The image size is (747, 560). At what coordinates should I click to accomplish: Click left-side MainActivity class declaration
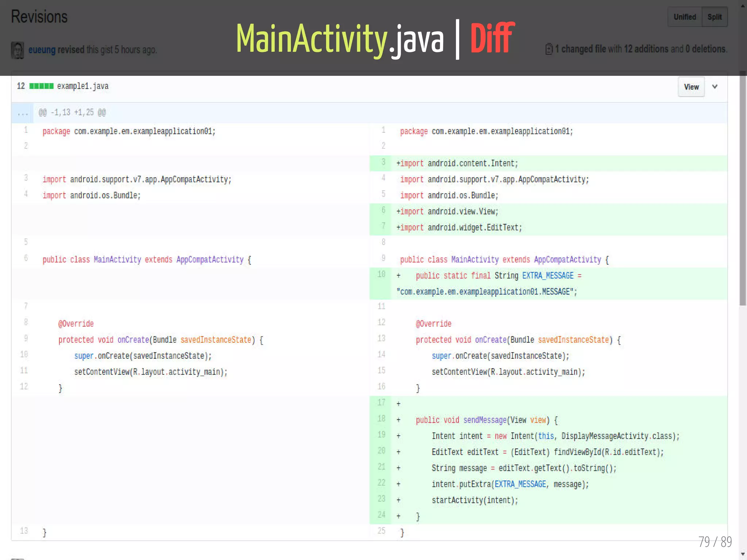coord(147,260)
